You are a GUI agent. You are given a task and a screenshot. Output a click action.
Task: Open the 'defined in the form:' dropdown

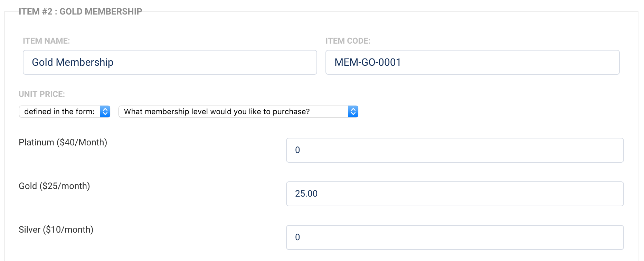(x=60, y=111)
